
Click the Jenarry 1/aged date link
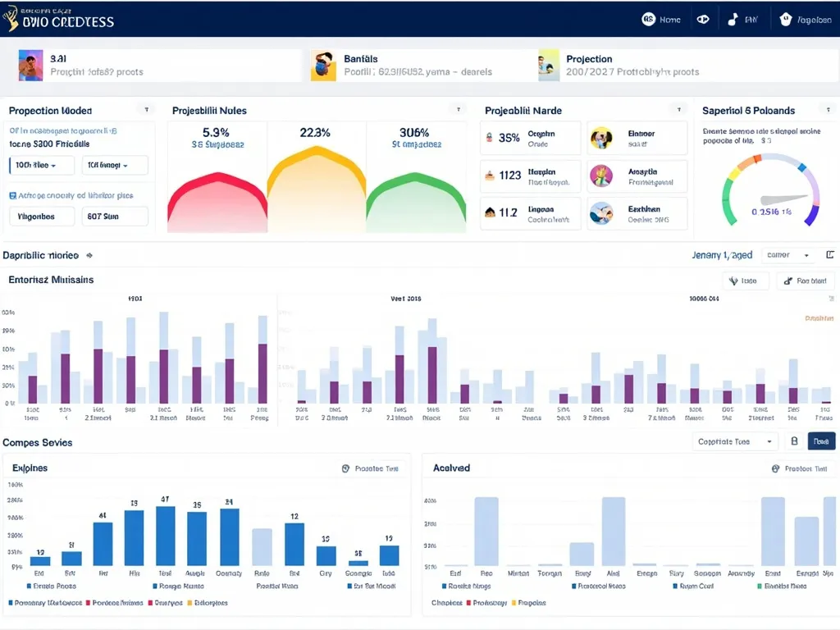tap(722, 255)
